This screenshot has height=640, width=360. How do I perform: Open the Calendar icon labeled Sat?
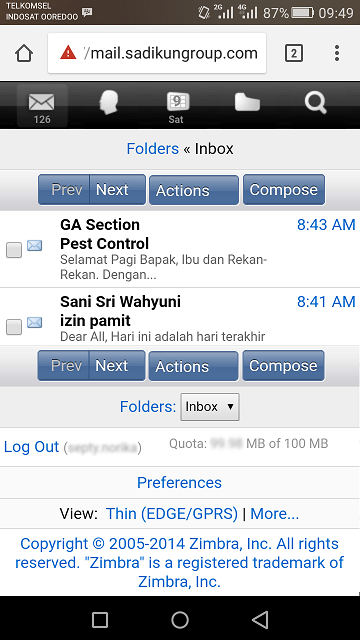coord(177,107)
